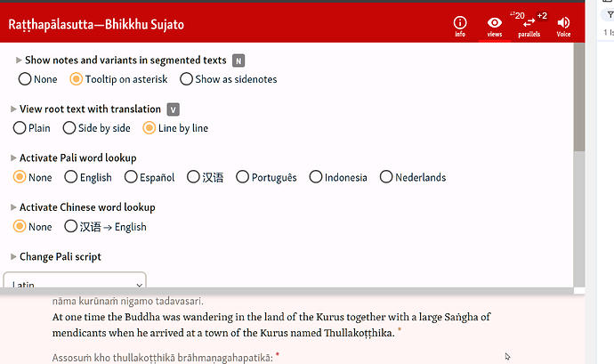Click the asterisk note after brāhmaṇagahapatikā

pos(278,355)
